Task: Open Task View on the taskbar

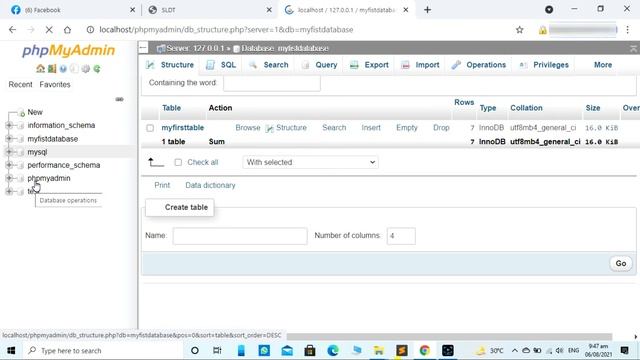Action: click(217, 350)
